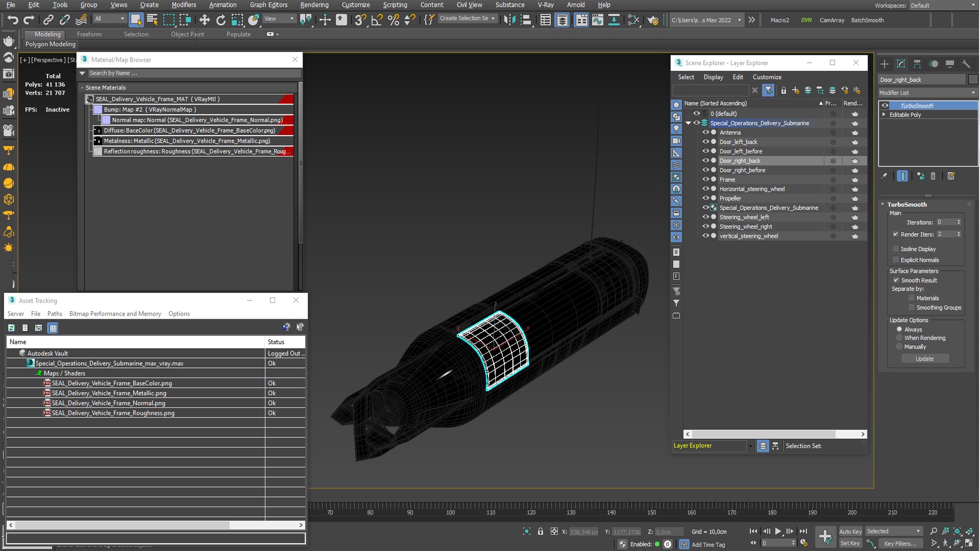Click the TurboSmooth Update button
980x551 pixels.
[x=925, y=359]
